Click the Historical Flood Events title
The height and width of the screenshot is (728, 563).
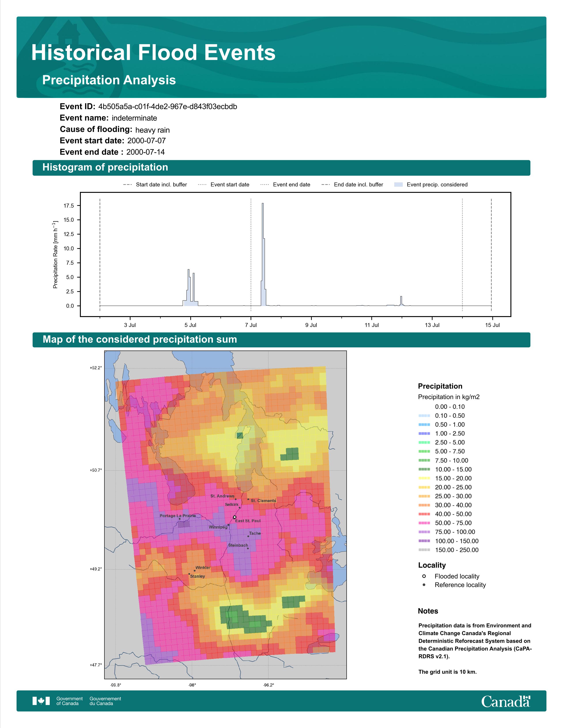coord(153,53)
